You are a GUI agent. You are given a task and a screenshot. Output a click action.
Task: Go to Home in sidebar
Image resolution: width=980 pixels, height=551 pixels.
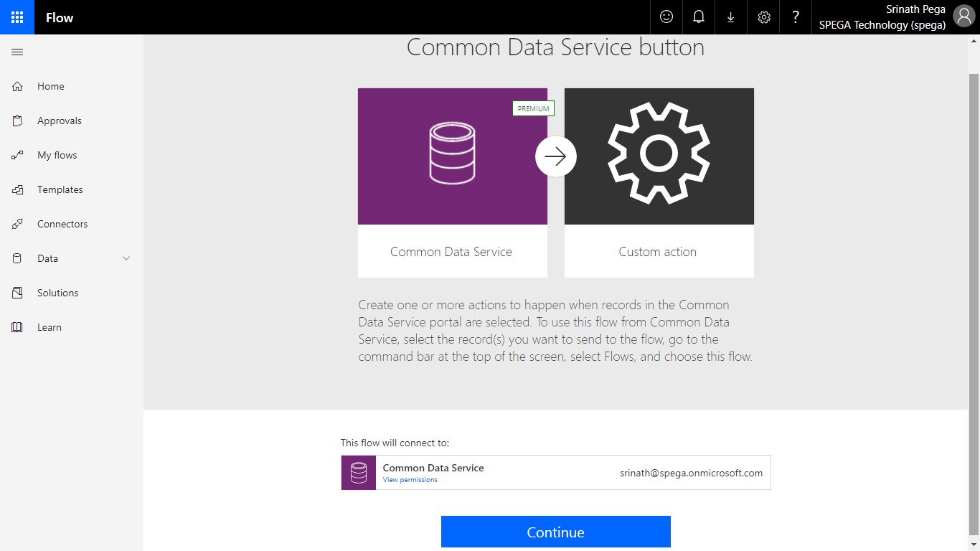point(50,86)
